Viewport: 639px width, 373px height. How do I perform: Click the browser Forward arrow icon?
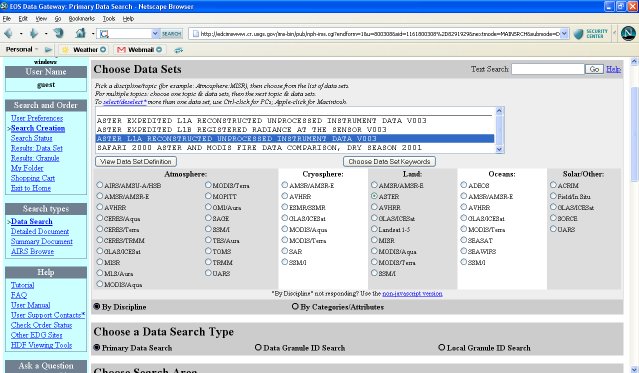[x=33, y=33]
